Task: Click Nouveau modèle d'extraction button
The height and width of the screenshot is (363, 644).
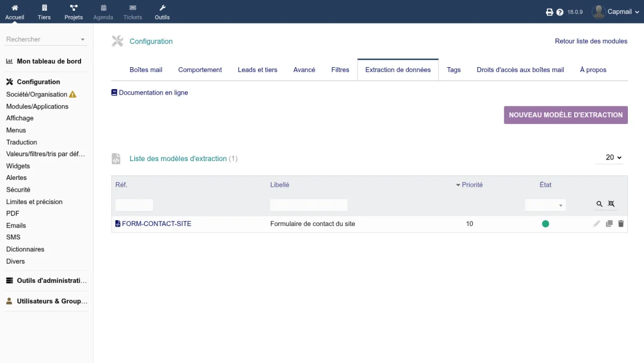Action: (566, 115)
